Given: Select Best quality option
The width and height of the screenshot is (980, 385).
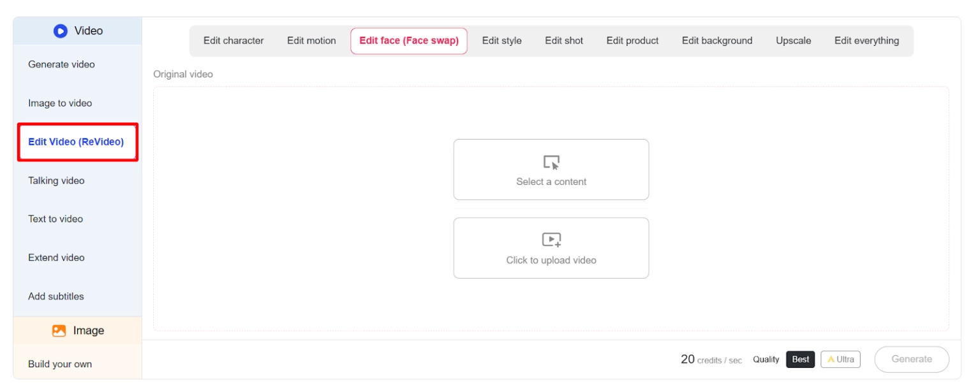Looking at the screenshot, I should (800, 360).
